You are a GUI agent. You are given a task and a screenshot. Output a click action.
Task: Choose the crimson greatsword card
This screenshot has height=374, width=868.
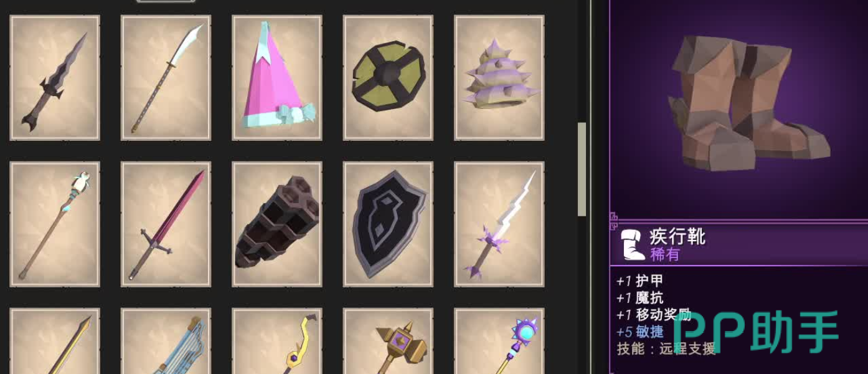click(x=166, y=224)
